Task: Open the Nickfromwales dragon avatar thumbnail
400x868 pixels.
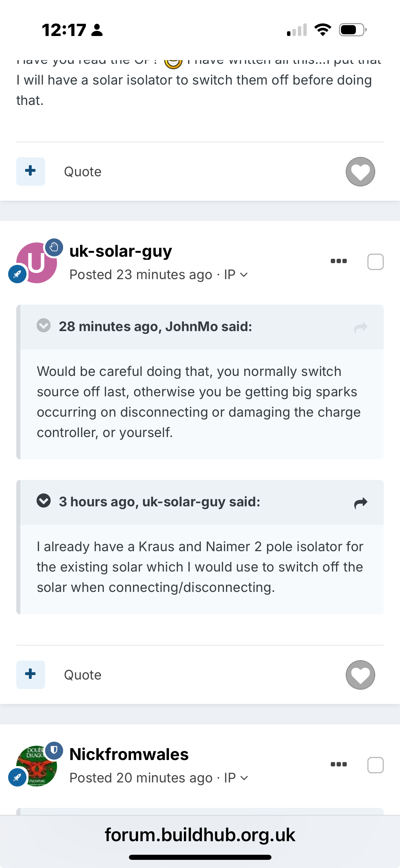Action: click(x=37, y=766)
